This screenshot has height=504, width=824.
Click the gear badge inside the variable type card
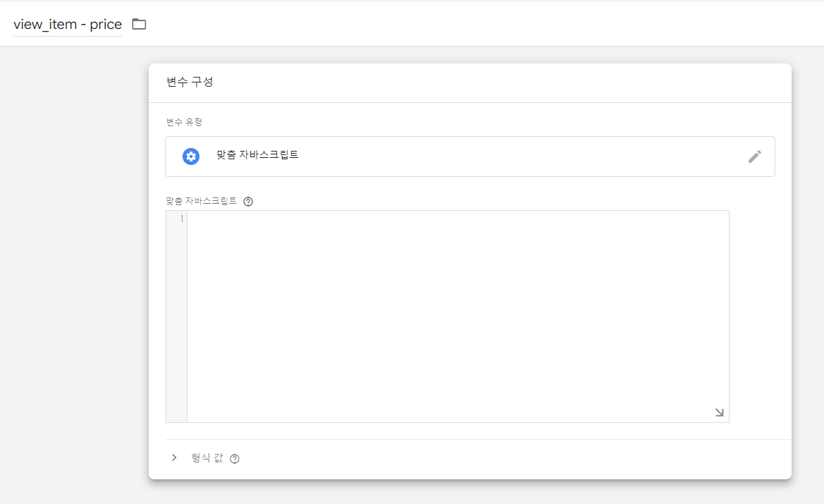191,156
